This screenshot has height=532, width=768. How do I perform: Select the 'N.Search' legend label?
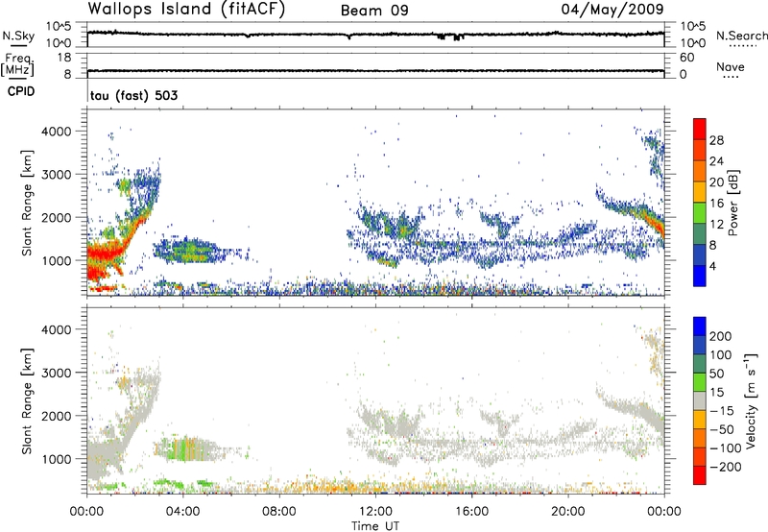coord(741,36)
